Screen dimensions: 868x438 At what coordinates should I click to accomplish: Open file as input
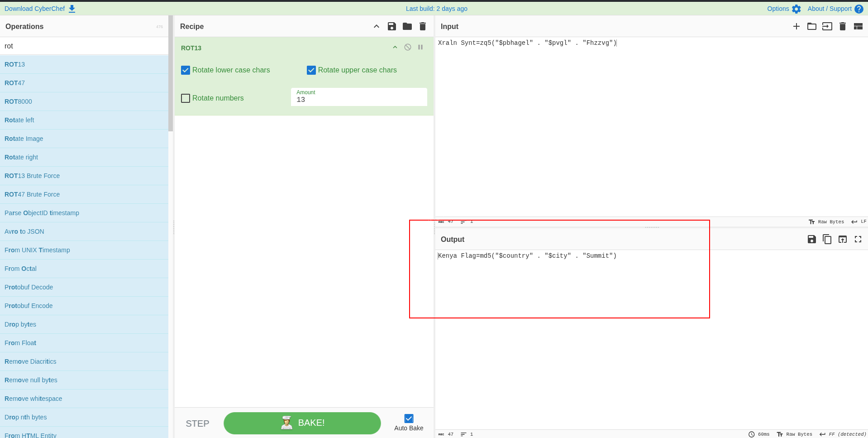[x=827, y=26]
